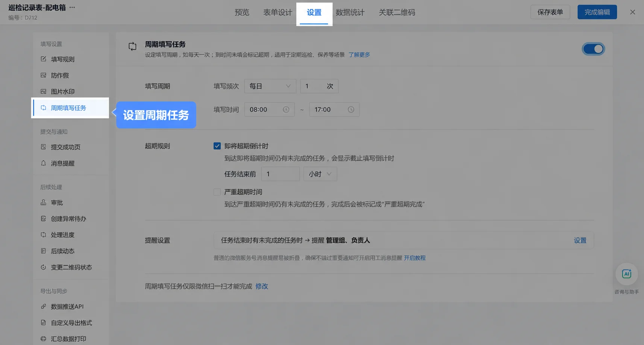Click the 完成编辑 button
Image resolution: width=644 pixels, height=345 pixels.
pyautogui.click(x=597, y=12)
